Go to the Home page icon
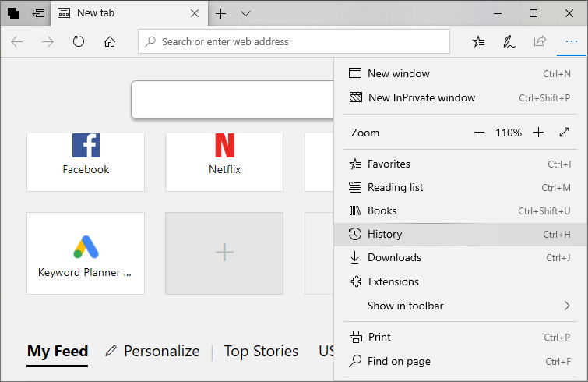 point(110,41)
